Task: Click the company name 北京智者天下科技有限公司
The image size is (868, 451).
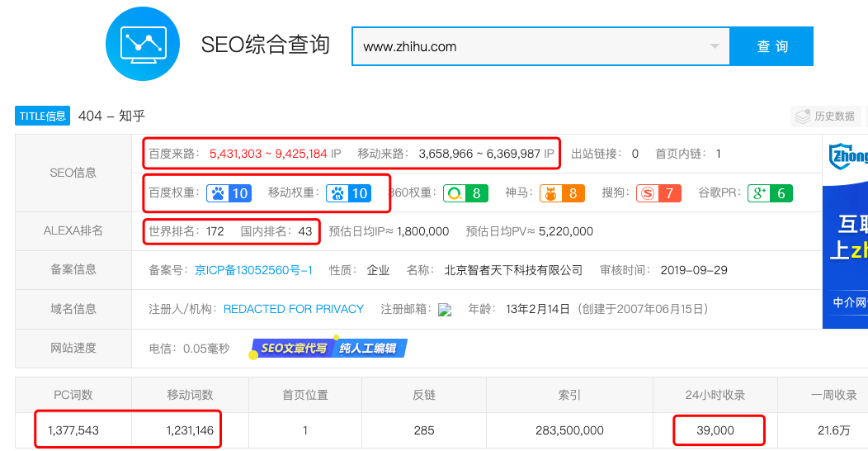Action: (x=514, y=270)
